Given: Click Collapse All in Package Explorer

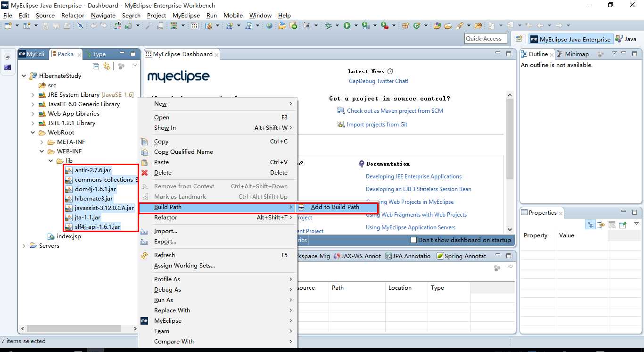Looking at the screenshot, I should (x=96, y=66).
